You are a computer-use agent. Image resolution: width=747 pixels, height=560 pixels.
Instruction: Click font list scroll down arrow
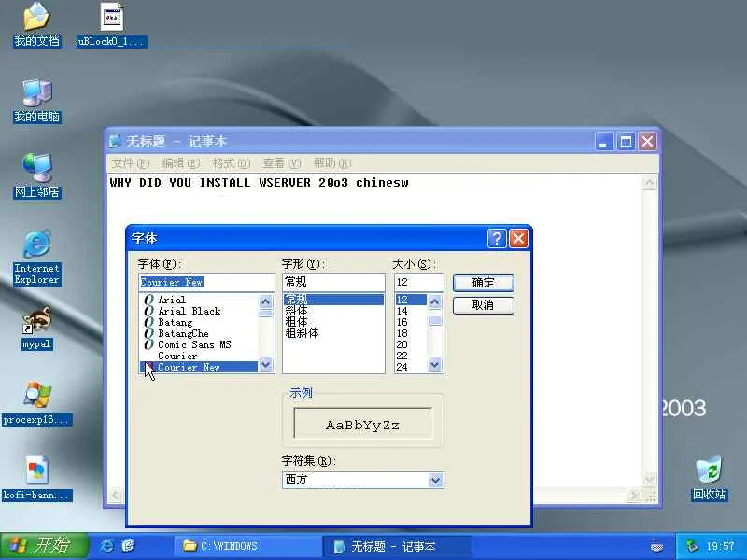pos(266,365)
